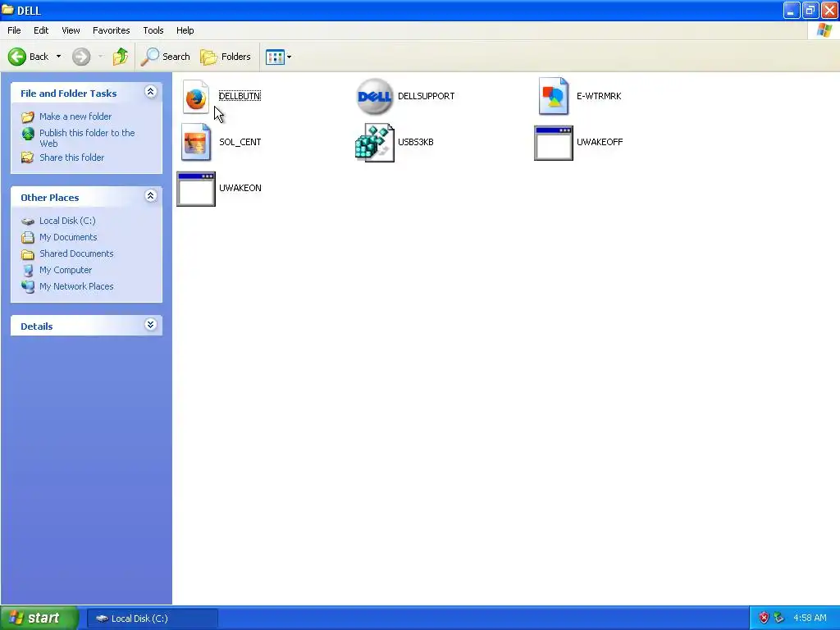Image resolution: width=840 pixels, height=630 pixels.
Task: Go to Local Disk (C:)
Action: [67, 221]
